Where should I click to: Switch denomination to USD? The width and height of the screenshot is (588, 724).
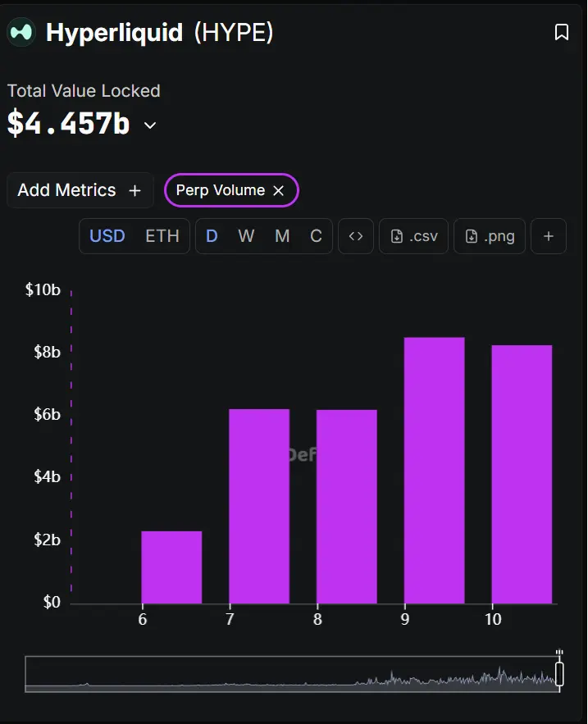click(x=107, y=236)
